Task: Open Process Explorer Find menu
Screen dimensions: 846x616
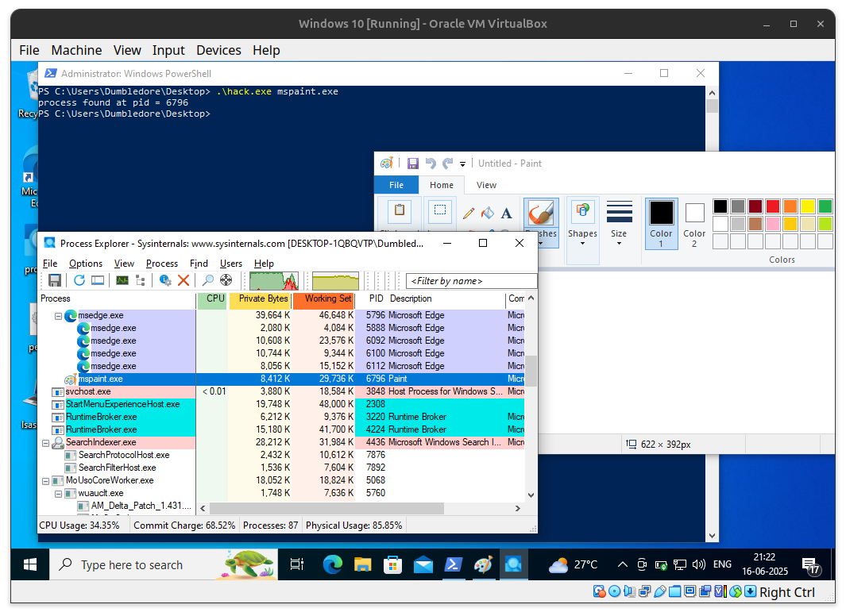Action: click(199, 263)
